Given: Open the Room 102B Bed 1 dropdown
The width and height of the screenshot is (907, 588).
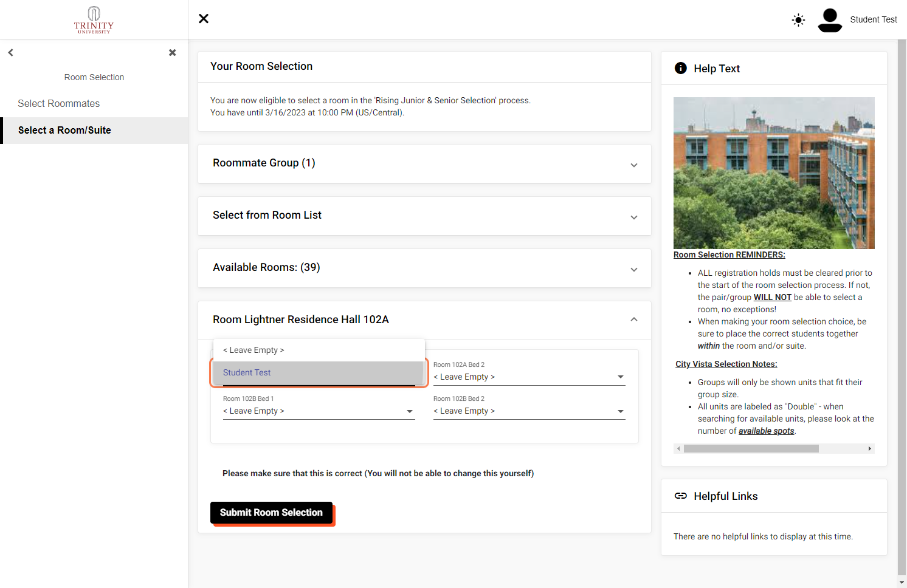Looking at the screenshot, I should click(319, 411).
